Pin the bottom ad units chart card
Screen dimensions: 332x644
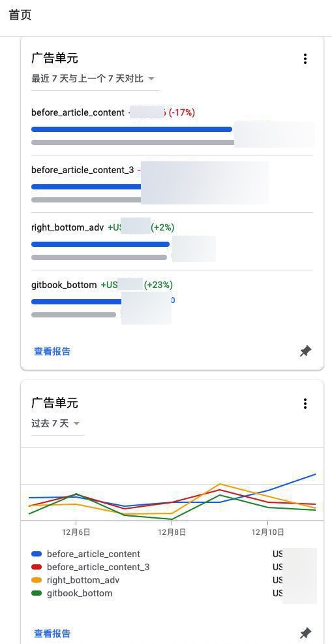coord(305,633)
